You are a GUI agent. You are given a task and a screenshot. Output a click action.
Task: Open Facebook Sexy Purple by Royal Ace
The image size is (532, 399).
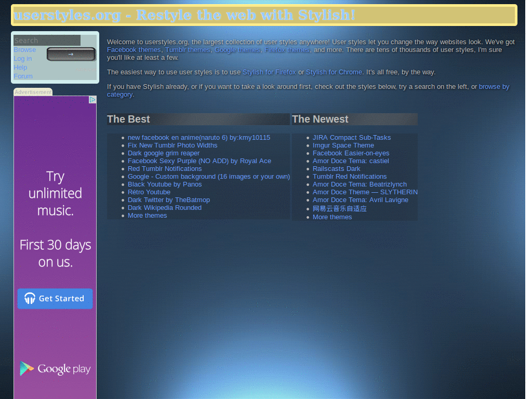pos(199,161)
